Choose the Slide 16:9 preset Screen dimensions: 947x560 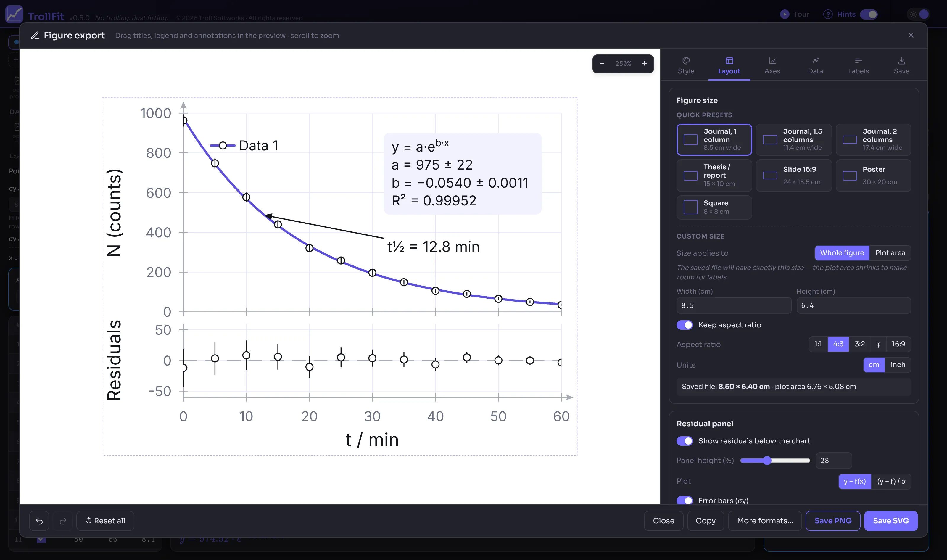click(794, 176)
